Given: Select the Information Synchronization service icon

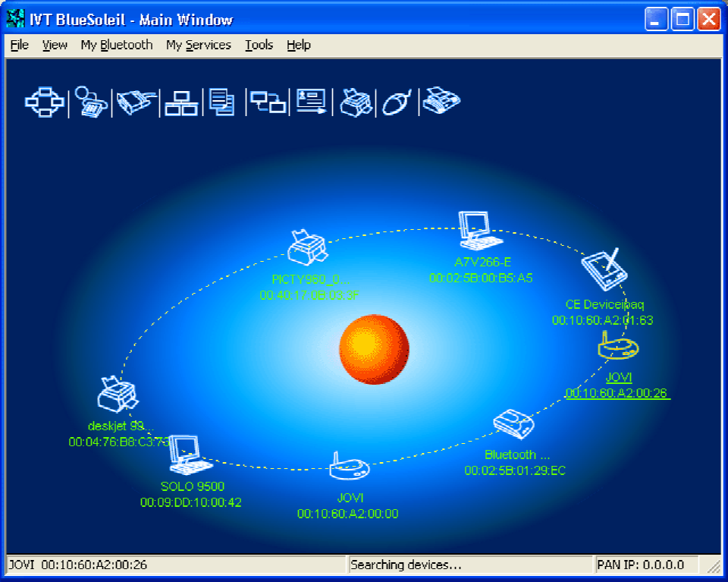Looking at the screenshot, I should point(268,102).
